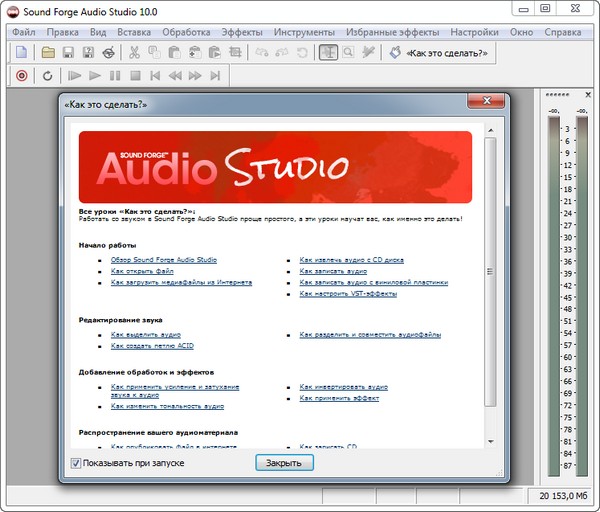Open the Инструменты menu

pyautogui.click(x=304, y=32)
